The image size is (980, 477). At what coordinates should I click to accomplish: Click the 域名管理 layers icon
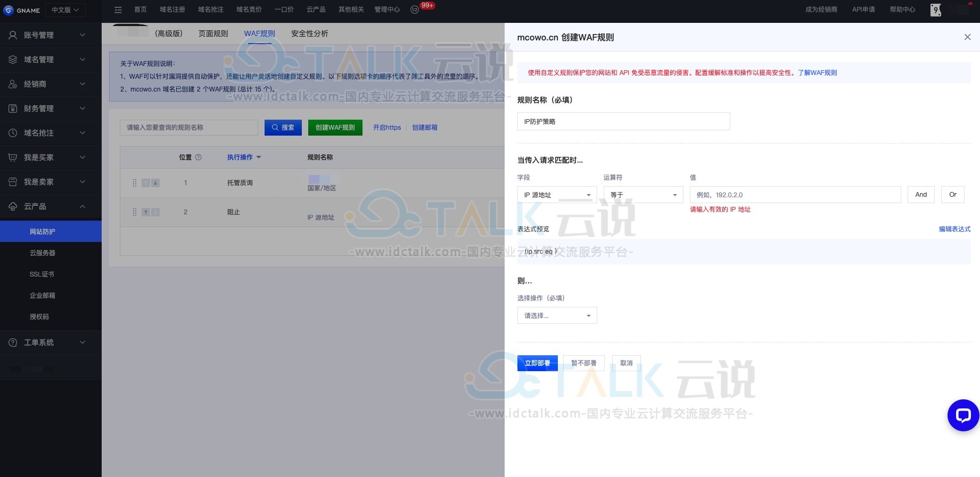(13, 60)
